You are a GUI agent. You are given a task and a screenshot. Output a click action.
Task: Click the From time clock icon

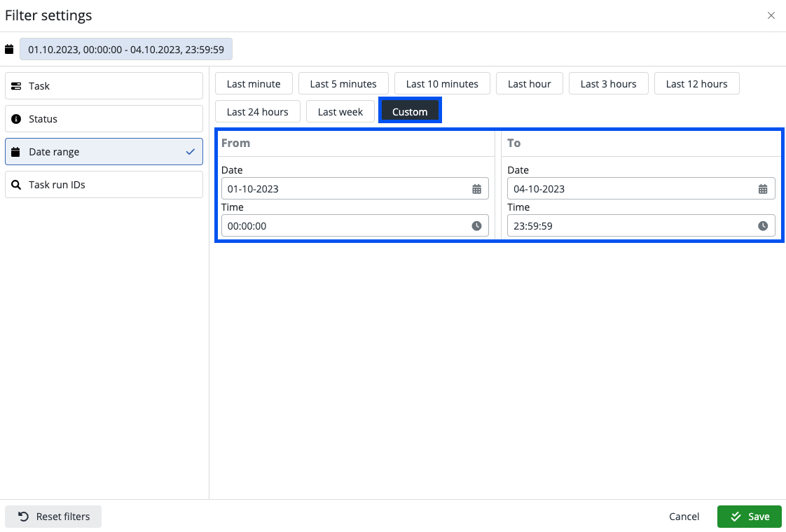tap(476, 226)
